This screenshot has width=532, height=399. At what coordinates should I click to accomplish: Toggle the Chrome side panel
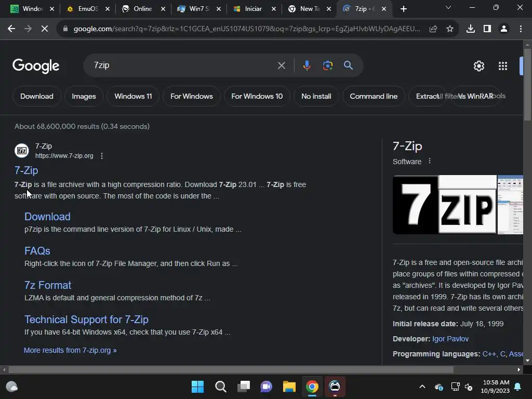[487, 29]
